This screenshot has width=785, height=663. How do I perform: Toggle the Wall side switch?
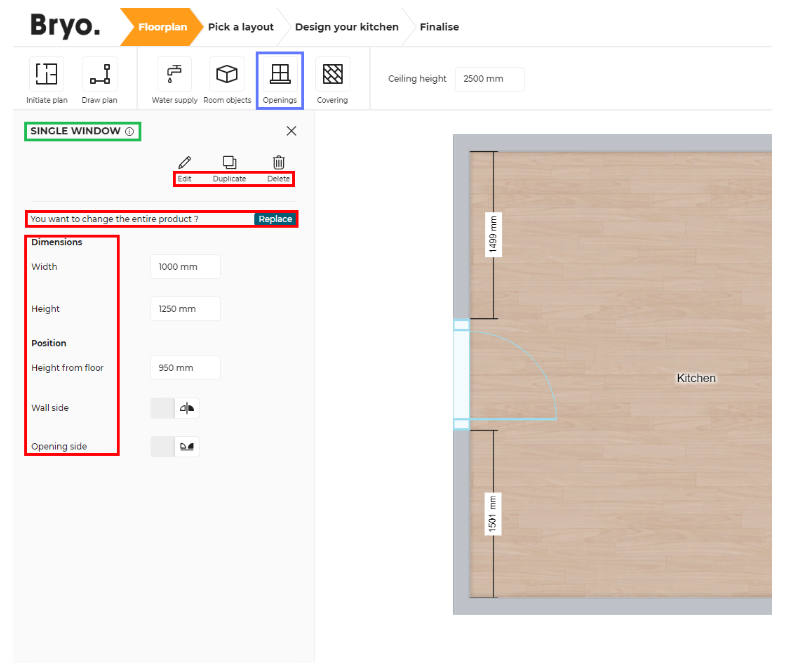(175, 408)
